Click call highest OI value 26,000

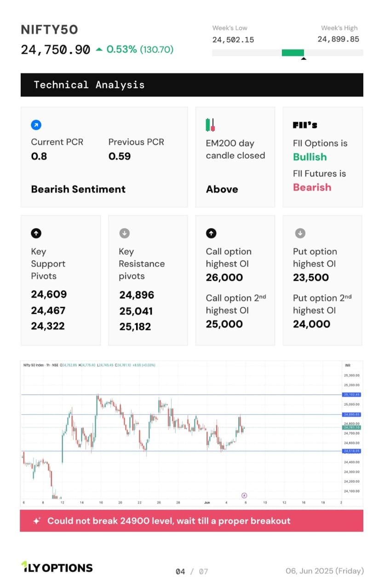pos(224,277)
